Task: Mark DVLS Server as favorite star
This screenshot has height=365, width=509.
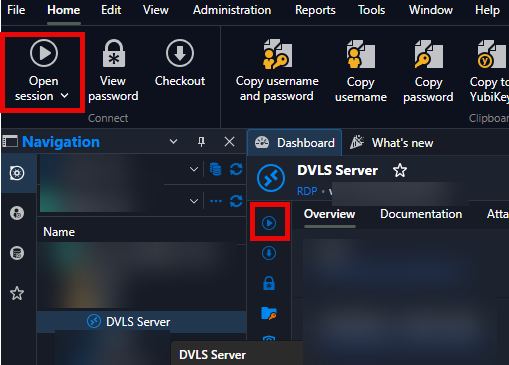Action: 400,171
